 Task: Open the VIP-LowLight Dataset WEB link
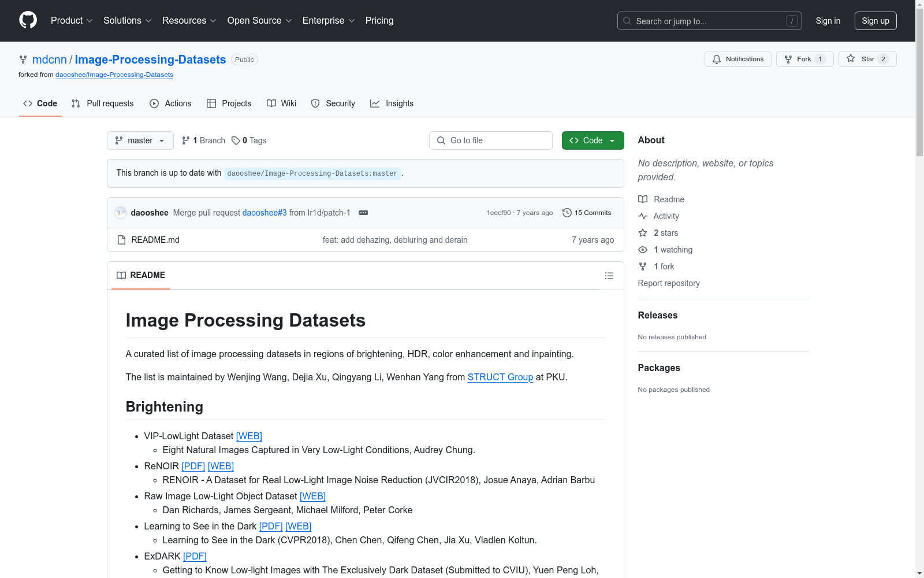[249, 436]
